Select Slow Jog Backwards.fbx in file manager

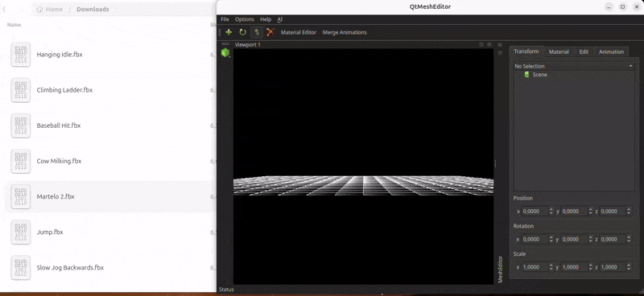70,268
